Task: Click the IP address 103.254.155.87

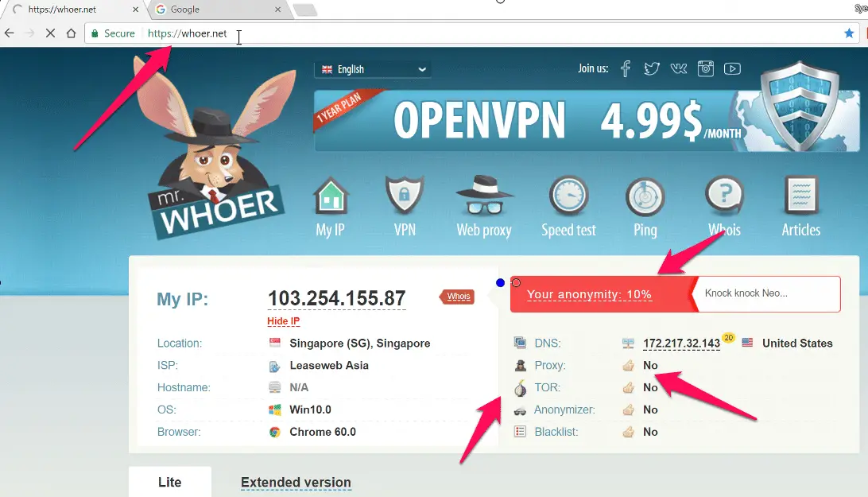Action: (x=336, y=298)
